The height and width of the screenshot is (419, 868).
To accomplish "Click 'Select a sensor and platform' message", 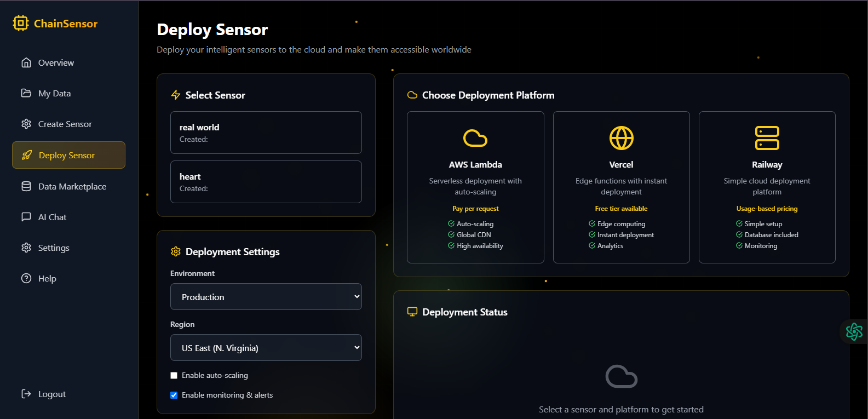I will pyautogui.click(x=621, y=409).
